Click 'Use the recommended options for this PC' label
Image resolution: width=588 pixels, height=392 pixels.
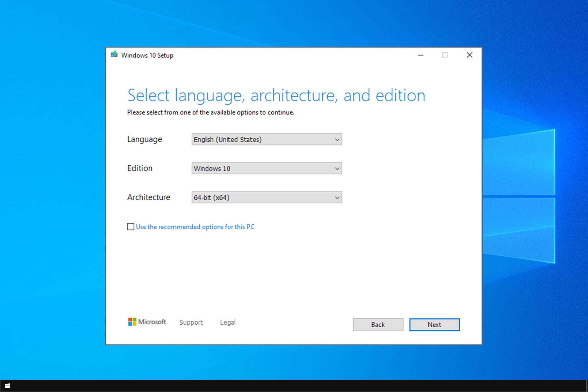tap(195, 227)
